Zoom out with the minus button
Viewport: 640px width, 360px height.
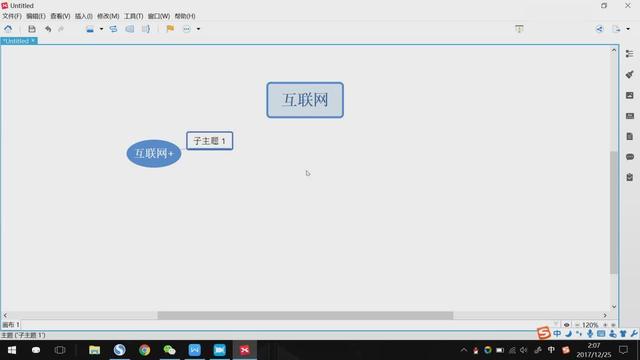click(577, 325)
